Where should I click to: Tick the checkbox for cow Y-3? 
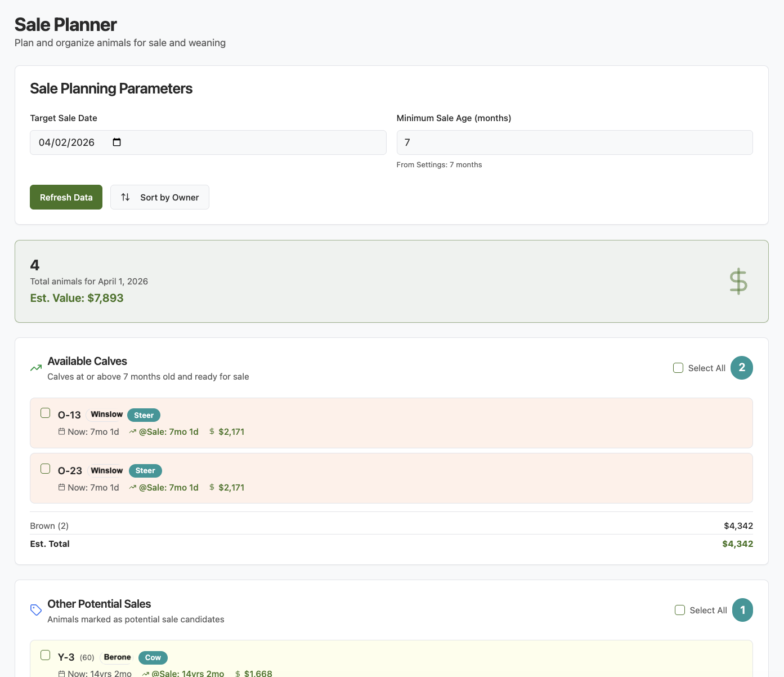[x=46, y=655]
